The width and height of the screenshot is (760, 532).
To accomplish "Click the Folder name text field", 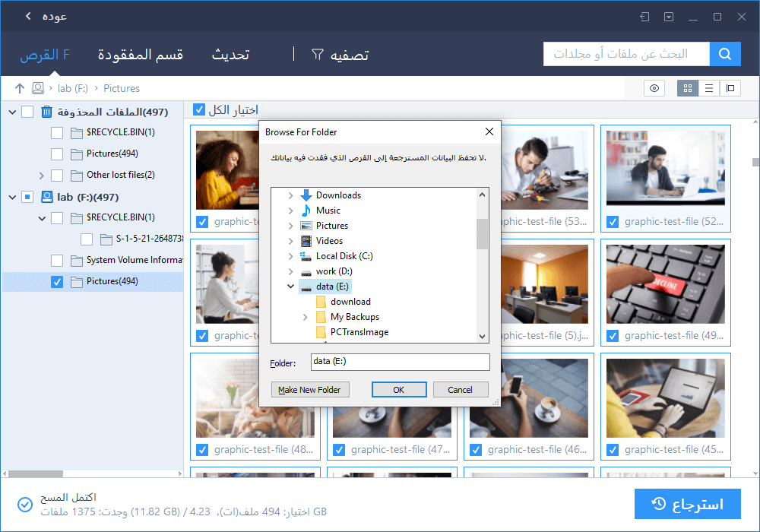I will 400,363.
